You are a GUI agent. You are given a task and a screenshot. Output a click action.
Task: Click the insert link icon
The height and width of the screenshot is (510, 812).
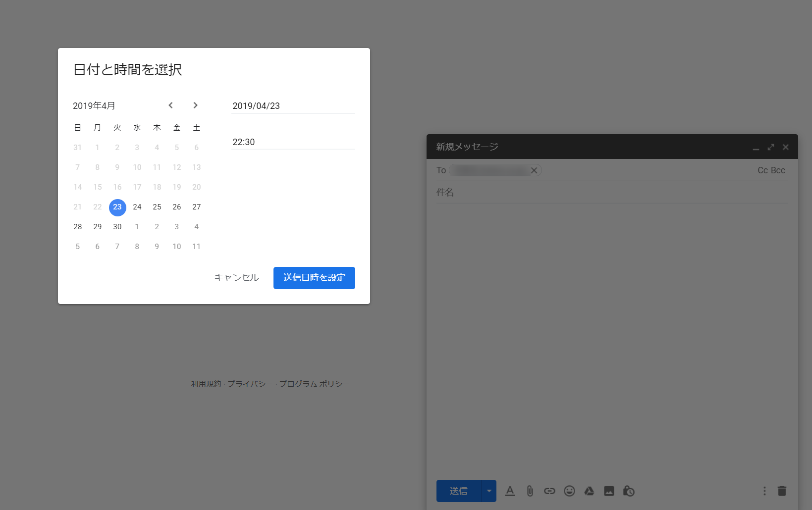coord(549,491)
